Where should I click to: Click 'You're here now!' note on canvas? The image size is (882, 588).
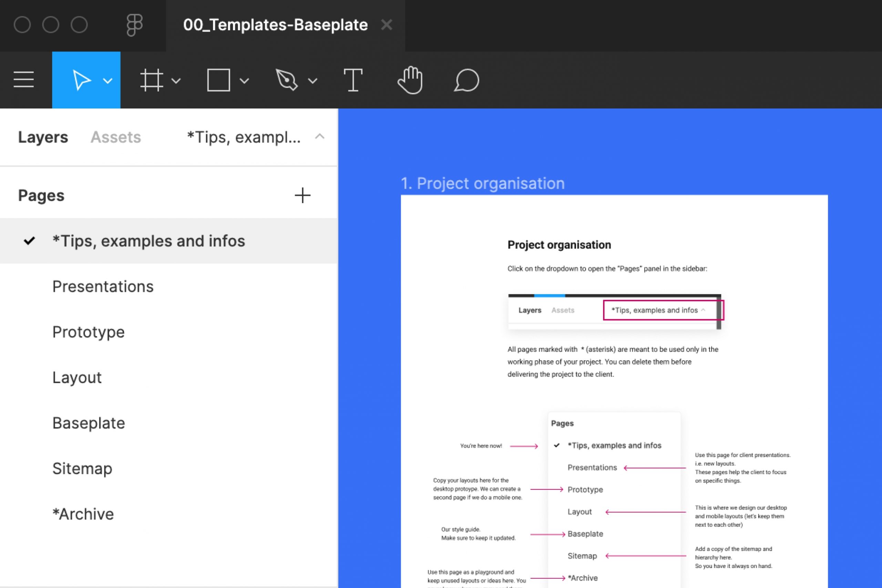(x=481, y=446)
